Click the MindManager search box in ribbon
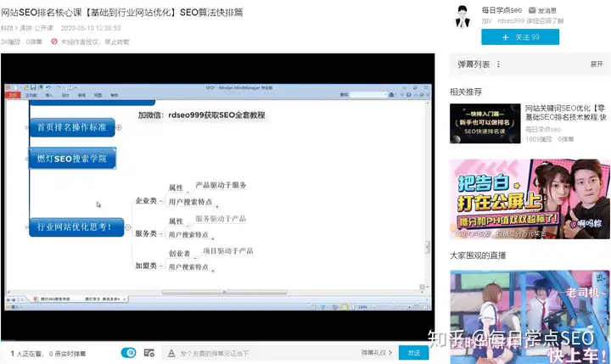Screen dimensions: 611x364 [367, 95]
